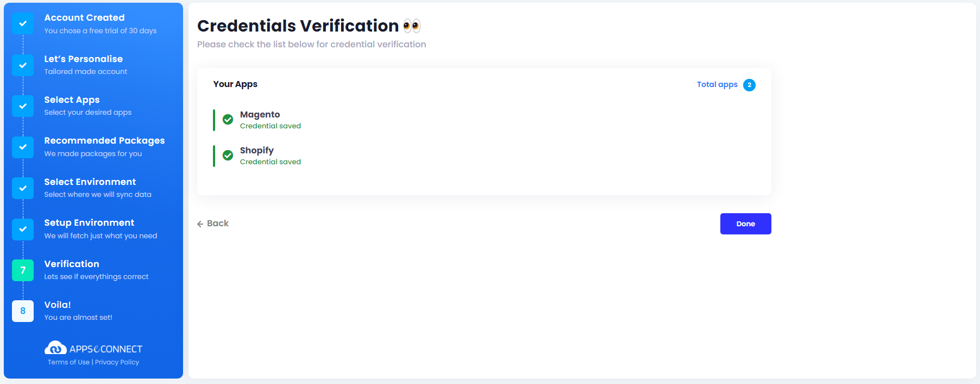Open the Privacy Policy link
Screen dimensions: 980x384
point(117,362)
